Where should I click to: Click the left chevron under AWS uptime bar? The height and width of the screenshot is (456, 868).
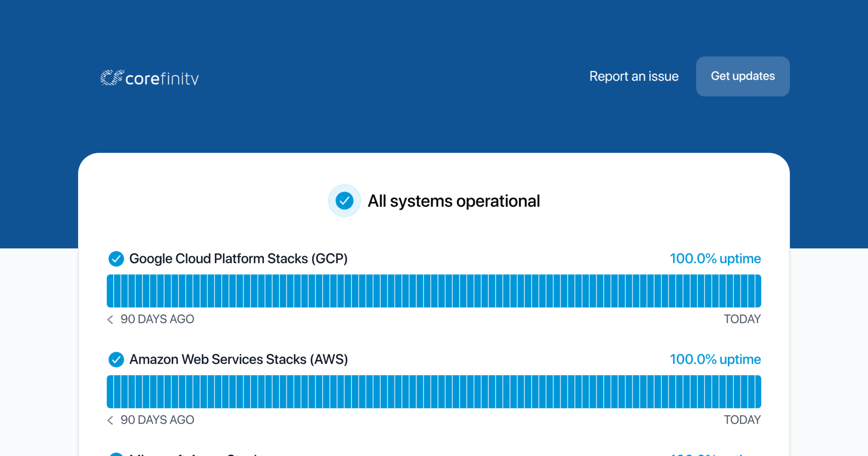click(x=110, y=420)
